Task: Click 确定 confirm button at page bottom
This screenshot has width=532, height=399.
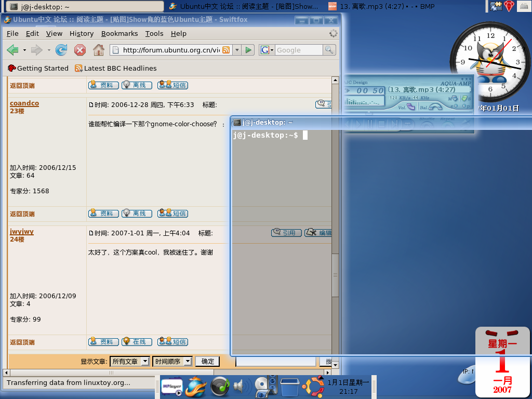Action: [x=208, y=362]
